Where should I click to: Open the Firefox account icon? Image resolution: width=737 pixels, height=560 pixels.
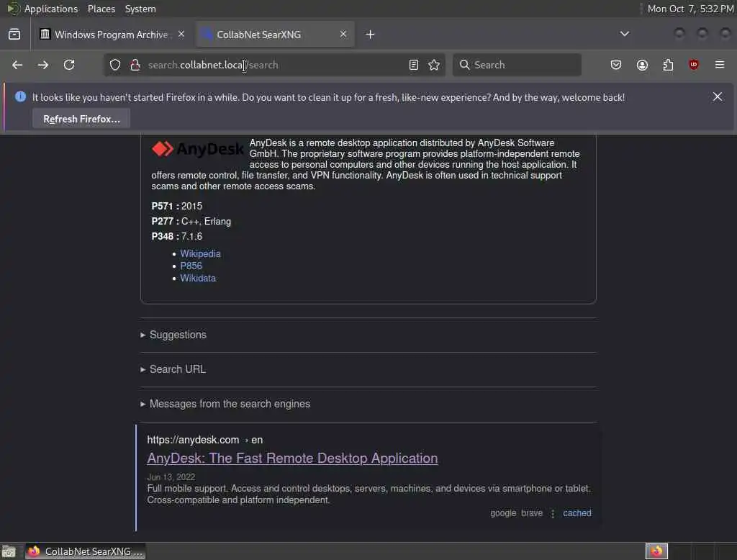click(x=642, y=65)
